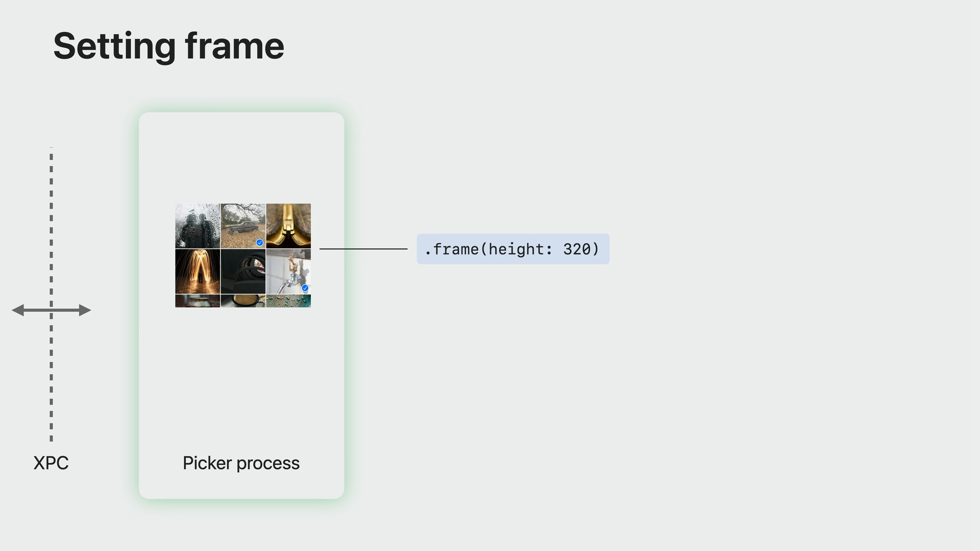Select the golden zipper close-up photo
980x551 pixels.
click(289, 226)
